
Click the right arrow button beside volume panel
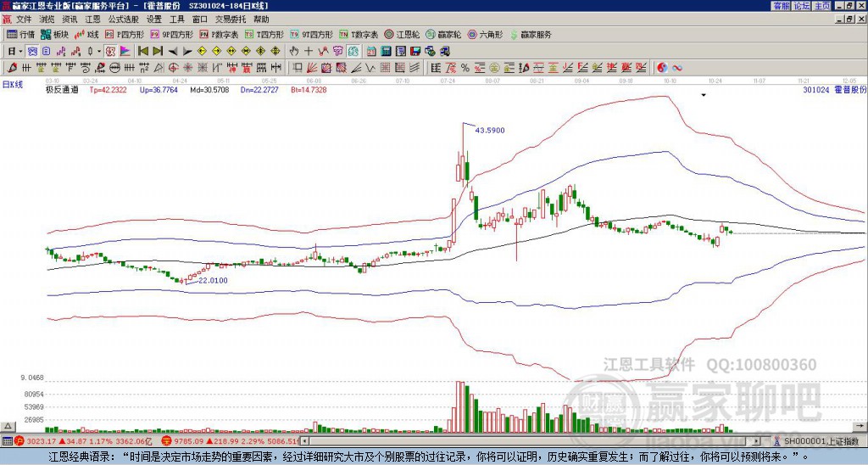pyautogui.click(x=860, y=426)
